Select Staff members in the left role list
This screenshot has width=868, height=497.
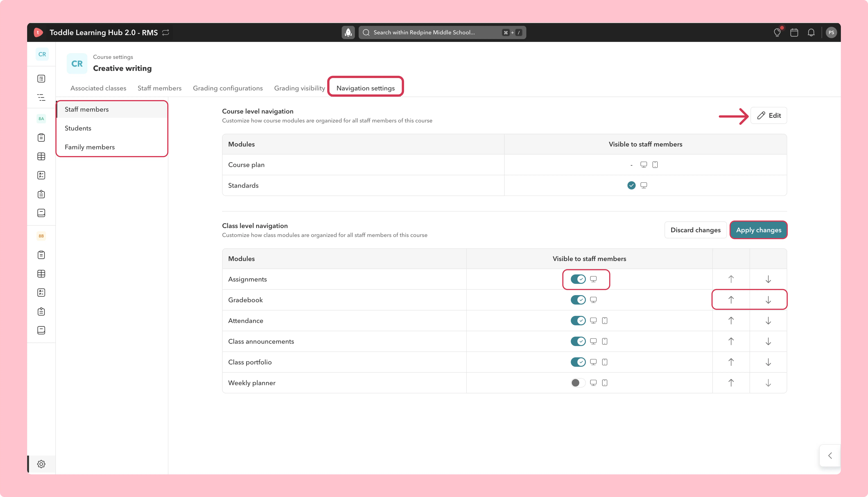coord(112,110)
